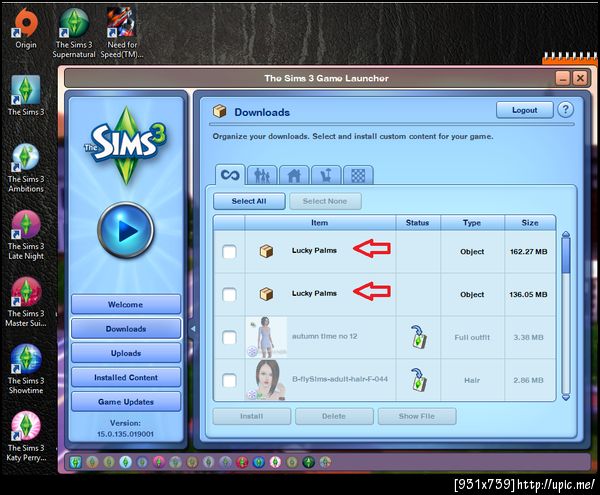Click the 'Full outfit' type cell
This screenshot has width=600, height=495.
[472, 337]
